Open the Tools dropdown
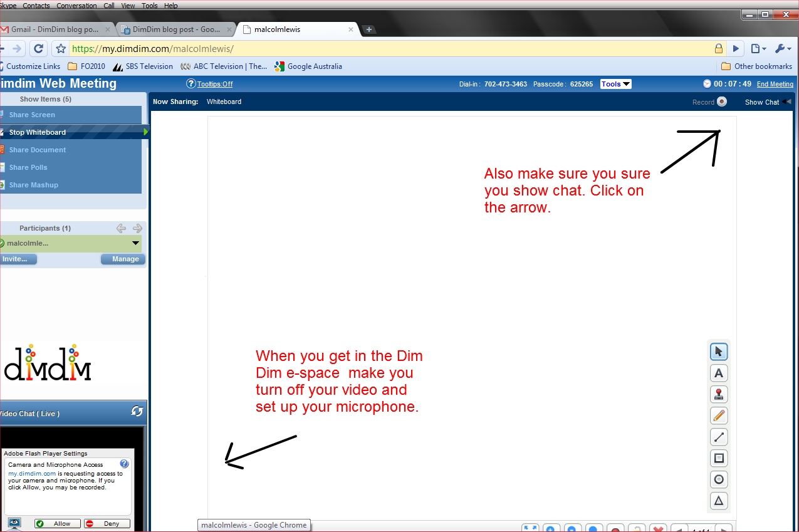This screenshot has height=532, width=799. [x=616, y=84]
